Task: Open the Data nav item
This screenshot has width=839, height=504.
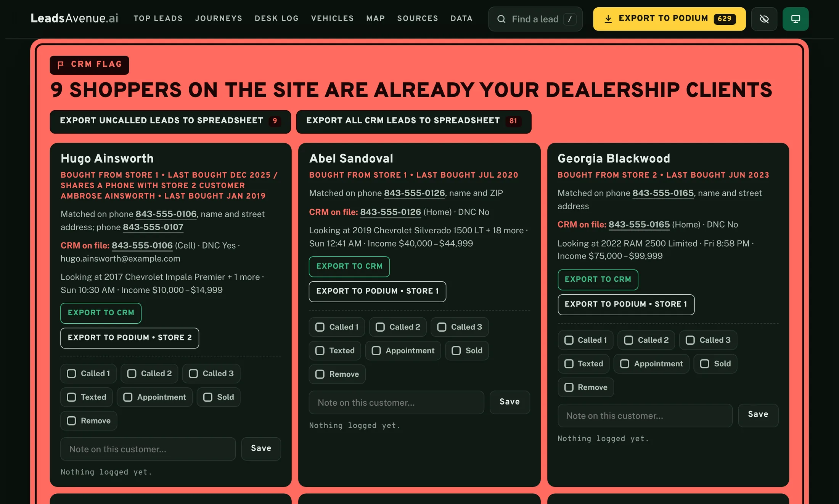Action: coord(461,18)
